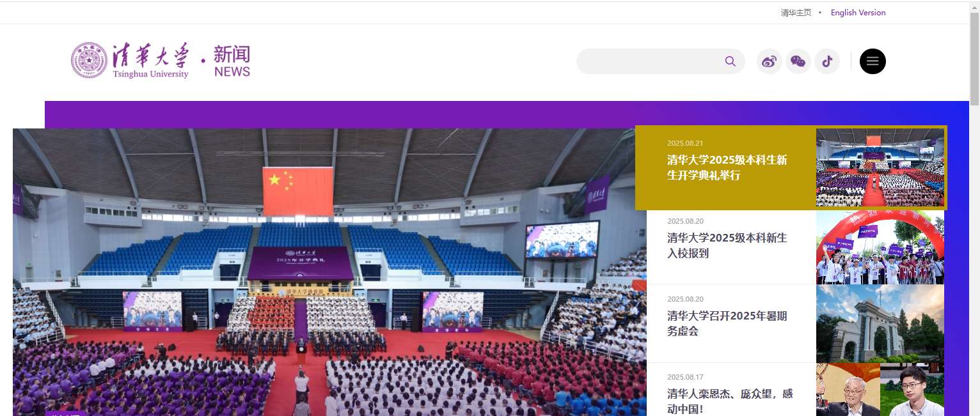The width and height of the screenshot is (980, 416).
Task: Click the vertical page scrollbar thumb
Action: (x=974, y=58)
